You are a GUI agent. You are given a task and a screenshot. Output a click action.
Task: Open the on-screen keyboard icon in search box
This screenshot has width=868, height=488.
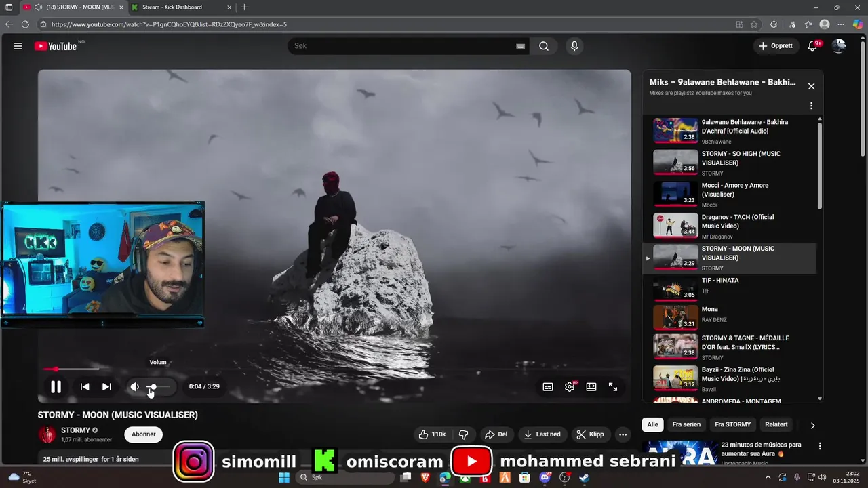pos(520,46)
